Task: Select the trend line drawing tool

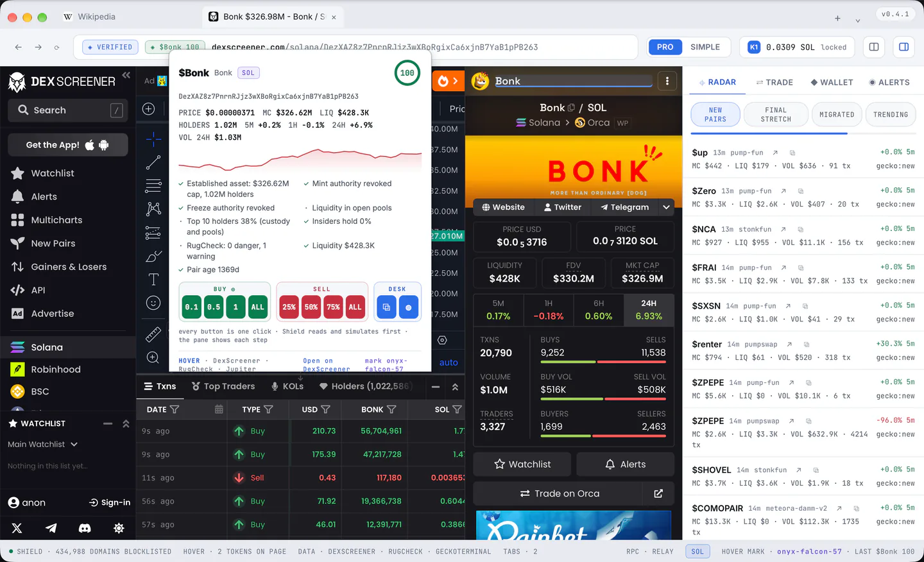Action: click(x=153, y=162)
